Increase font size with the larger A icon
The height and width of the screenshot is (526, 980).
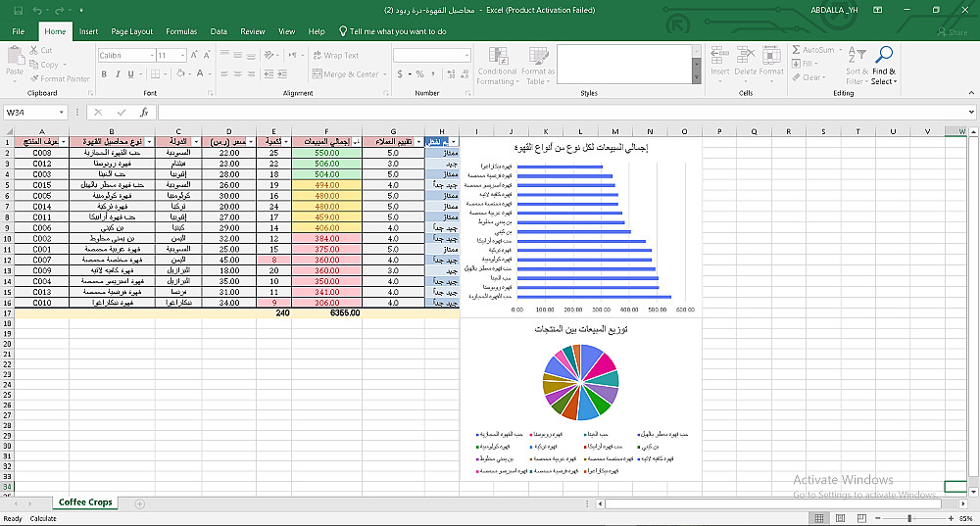pos(194,55)
